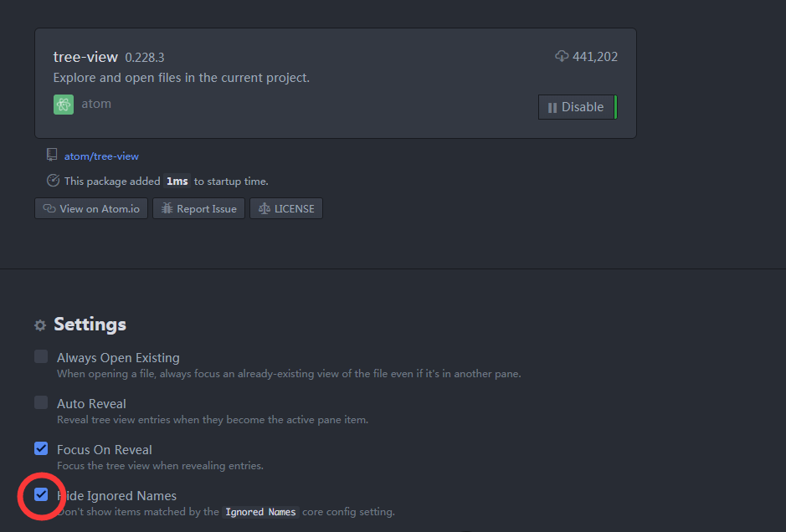Click the download cloud icon

click(x=562, y=56)
